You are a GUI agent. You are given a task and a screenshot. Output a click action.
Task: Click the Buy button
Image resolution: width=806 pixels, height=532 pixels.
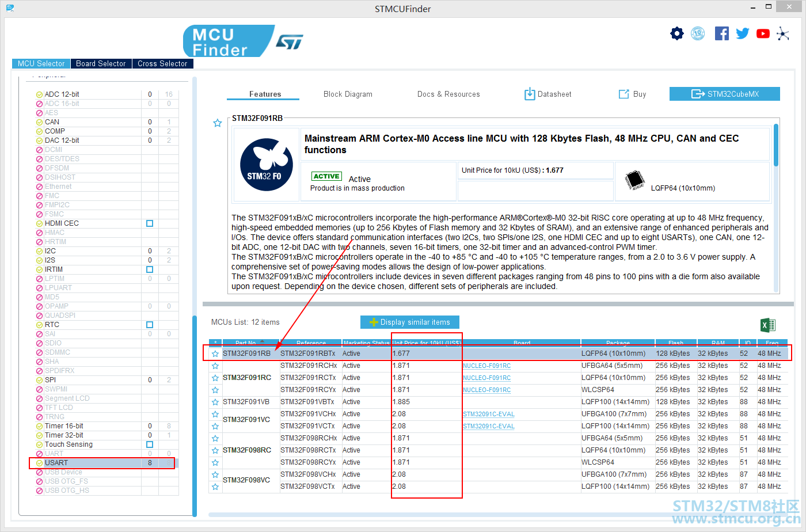pos(632,94)
